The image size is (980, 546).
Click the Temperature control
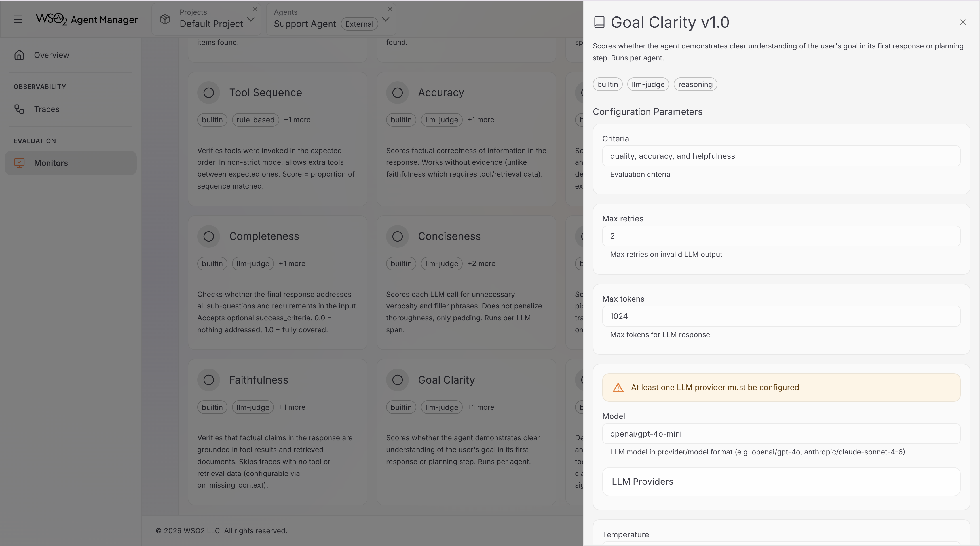[x=626, y=534]
